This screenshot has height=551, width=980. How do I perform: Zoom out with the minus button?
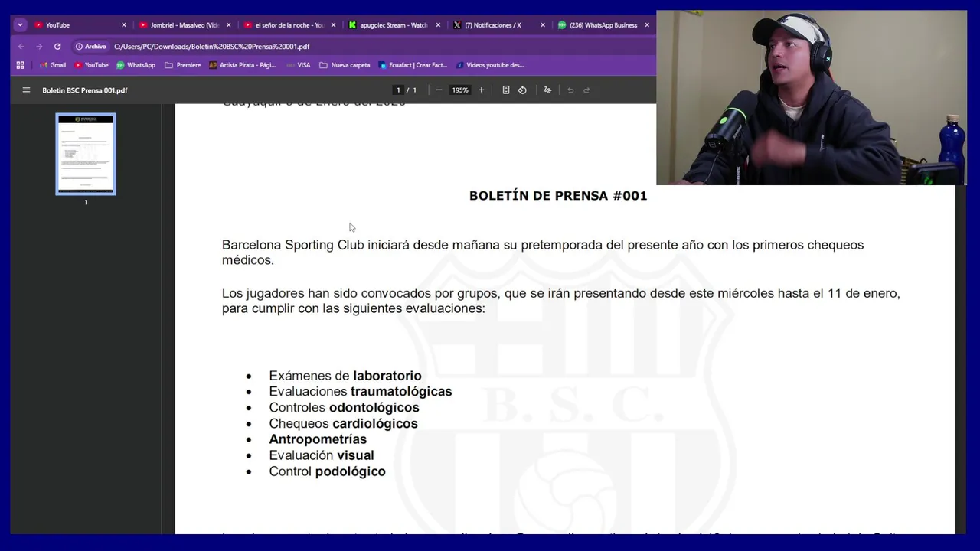pyautogui.click(x=439, y=90)
